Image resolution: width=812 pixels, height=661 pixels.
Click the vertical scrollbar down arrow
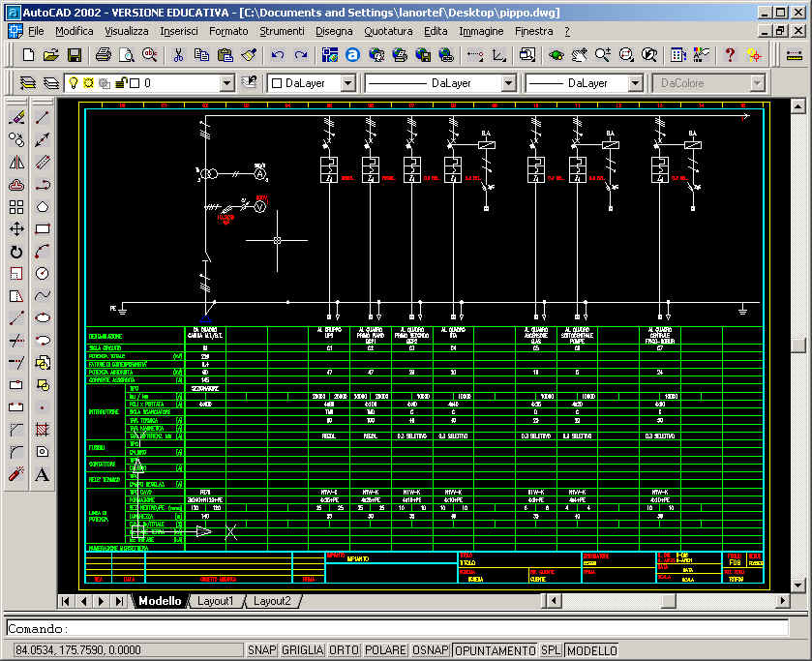(798, 585)
